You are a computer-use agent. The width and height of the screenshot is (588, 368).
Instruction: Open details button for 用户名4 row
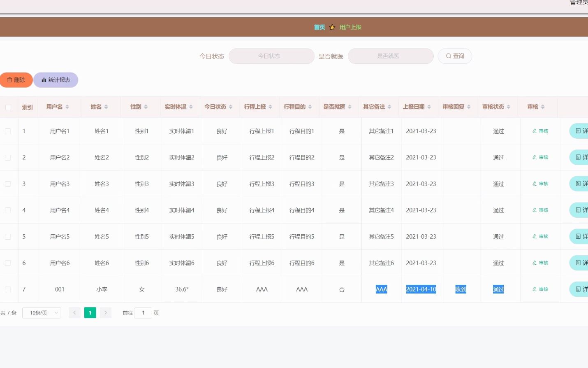point(579,210)
